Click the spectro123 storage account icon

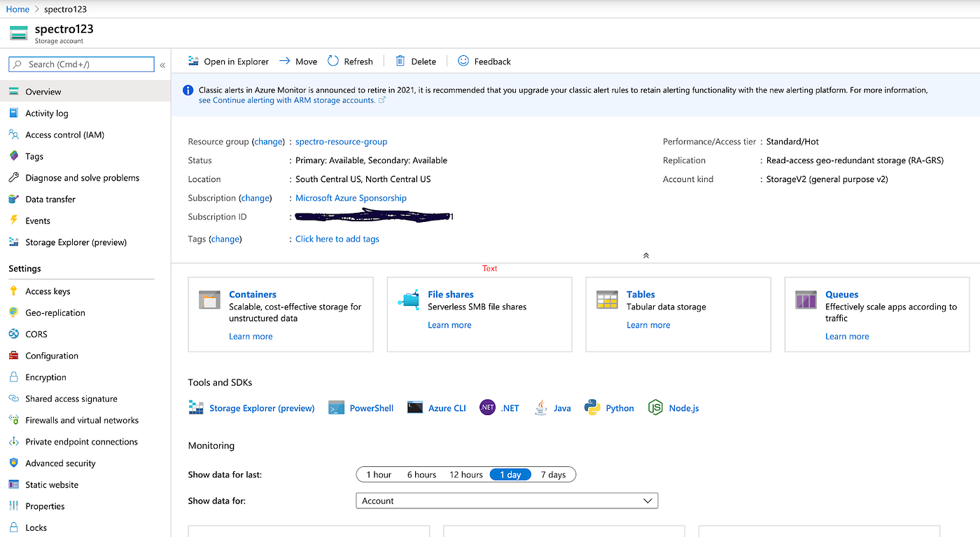coord(19,34)
